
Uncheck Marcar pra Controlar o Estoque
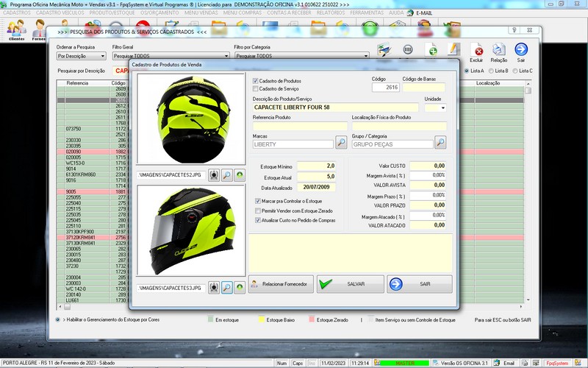(x=257, y=201)
